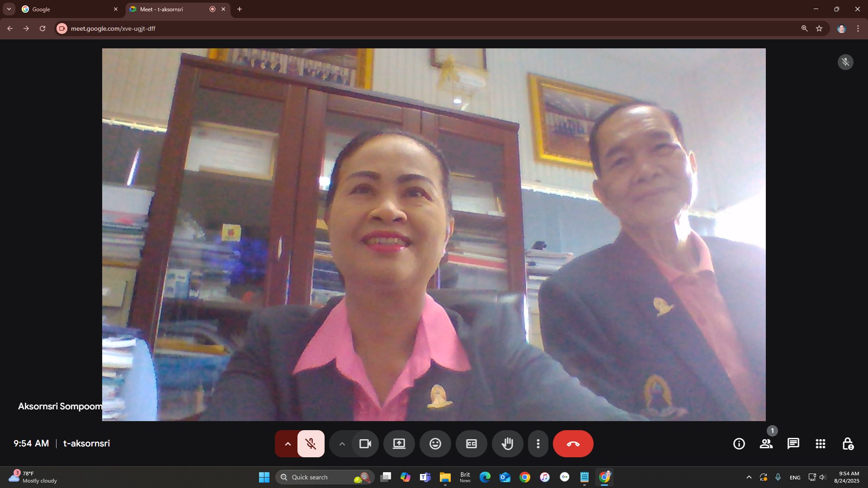Open the activities grid icon
Image resolution: width=868 pixels, height=488 pixels.
tap(820, 444)
